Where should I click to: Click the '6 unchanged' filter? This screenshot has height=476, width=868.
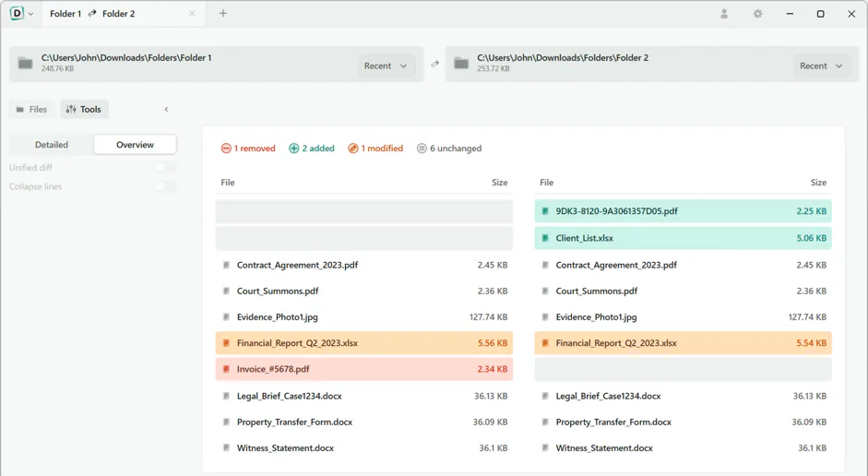(449, 149)
